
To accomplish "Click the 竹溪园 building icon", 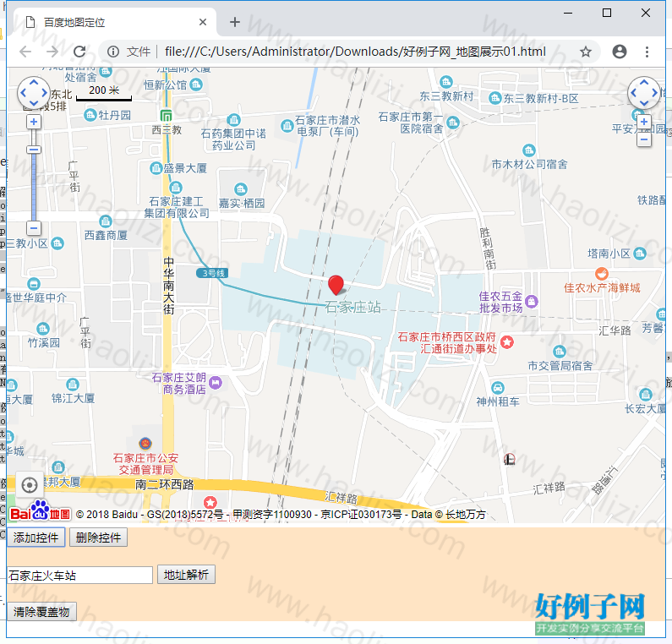I will tap(43, 329).
